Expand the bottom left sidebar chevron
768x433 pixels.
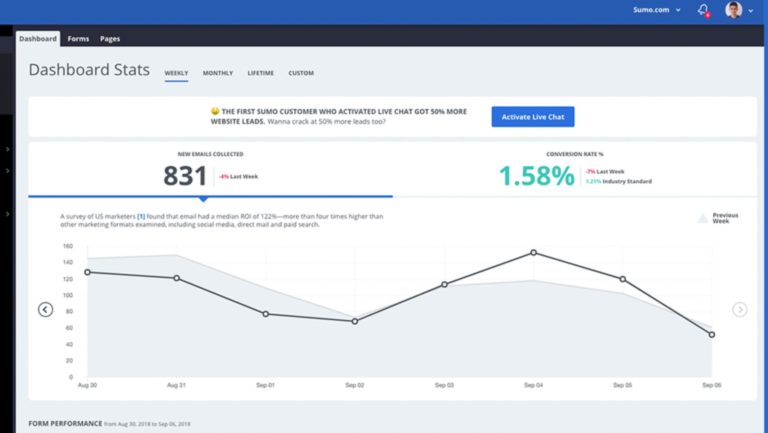(x=7, y=214)
